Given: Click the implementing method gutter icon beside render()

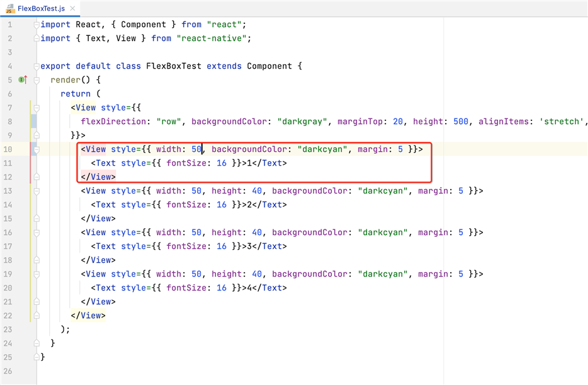Looking at the screenshot, I should point(22,80).
